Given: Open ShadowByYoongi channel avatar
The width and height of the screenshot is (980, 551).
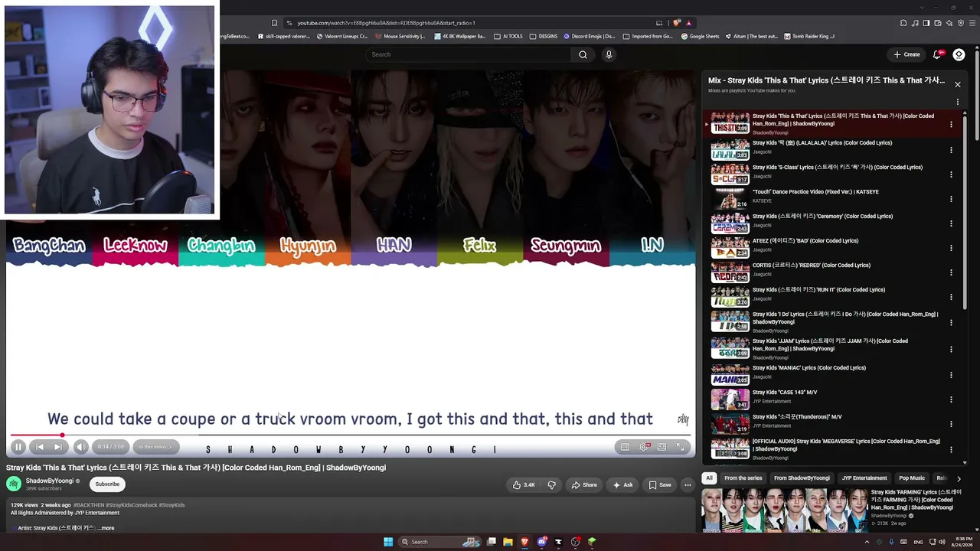Looking at the screenshot, I should click(14, 484).
